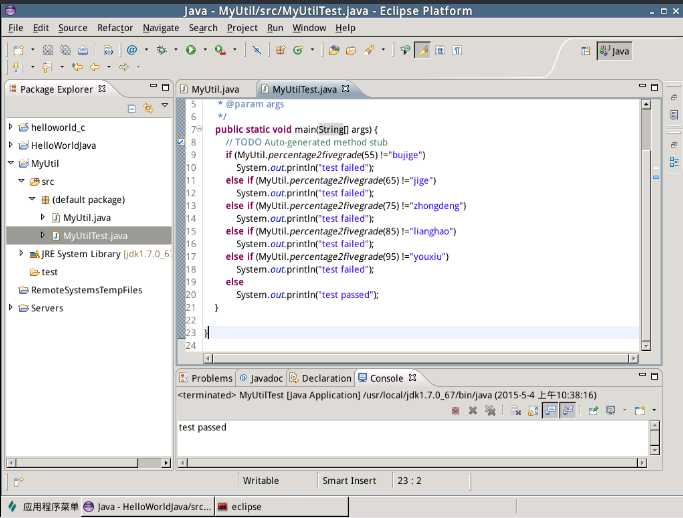Switch to eclipse window in taskbar

[281, 507]
